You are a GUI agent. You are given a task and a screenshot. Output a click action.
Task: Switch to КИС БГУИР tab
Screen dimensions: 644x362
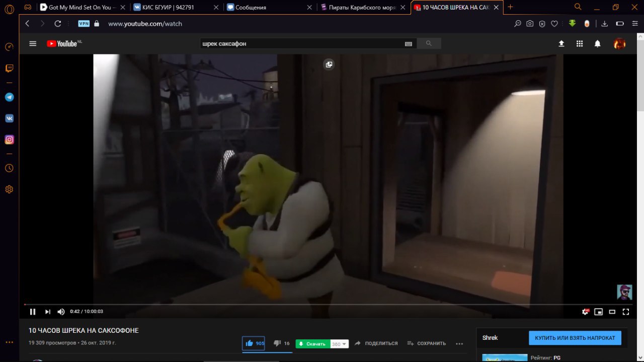click(176, 8)
